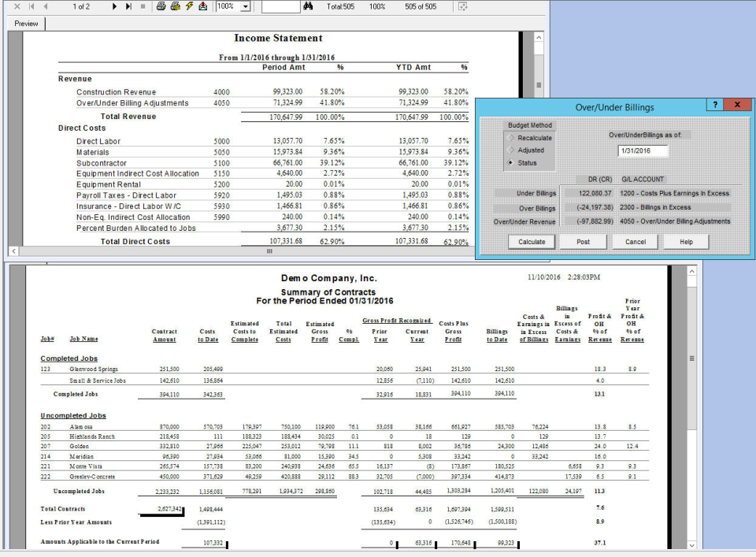Click horizontal scroll left arrow of Income Statement
The height and width of the screenshot is (557, 756).
click(13, 251)
